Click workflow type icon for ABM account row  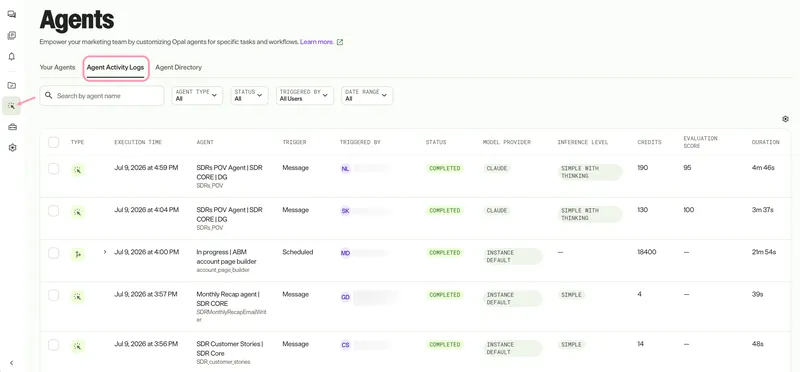coord(78,254)
